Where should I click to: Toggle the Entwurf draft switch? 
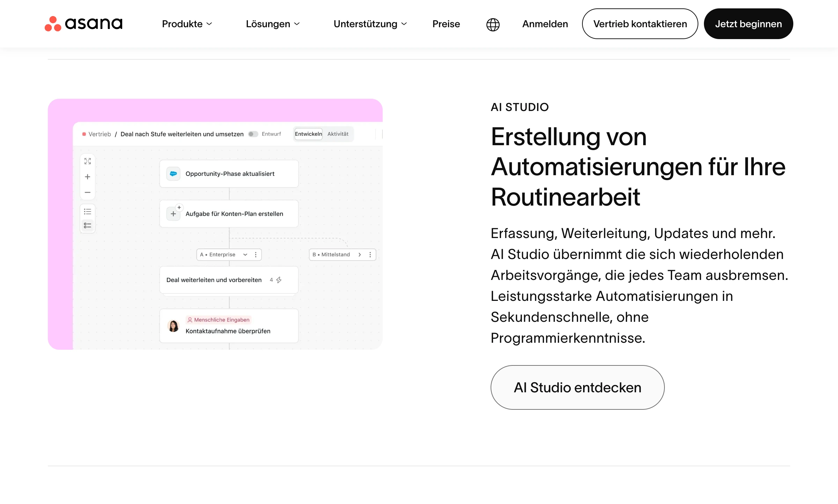pos(253,134)
